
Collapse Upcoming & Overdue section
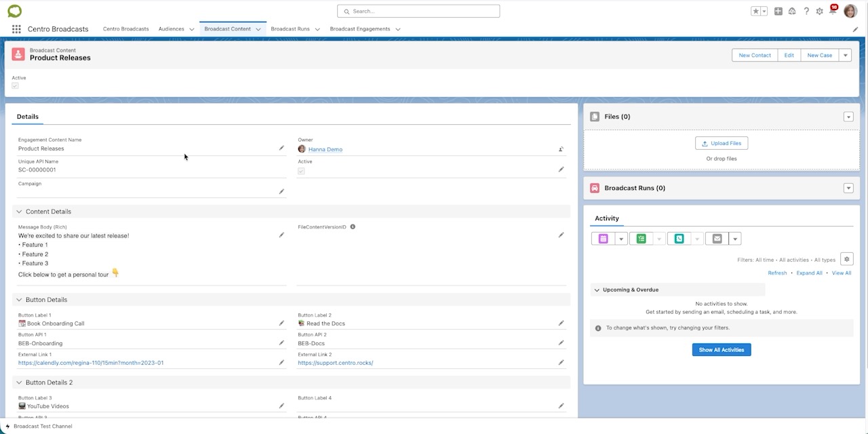[x=597, y=290]
